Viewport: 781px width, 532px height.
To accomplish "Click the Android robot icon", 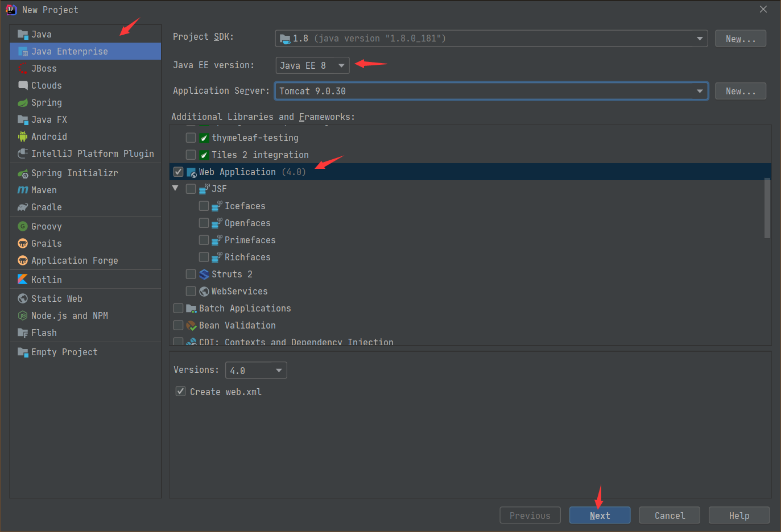I will (x=23, y=136).
